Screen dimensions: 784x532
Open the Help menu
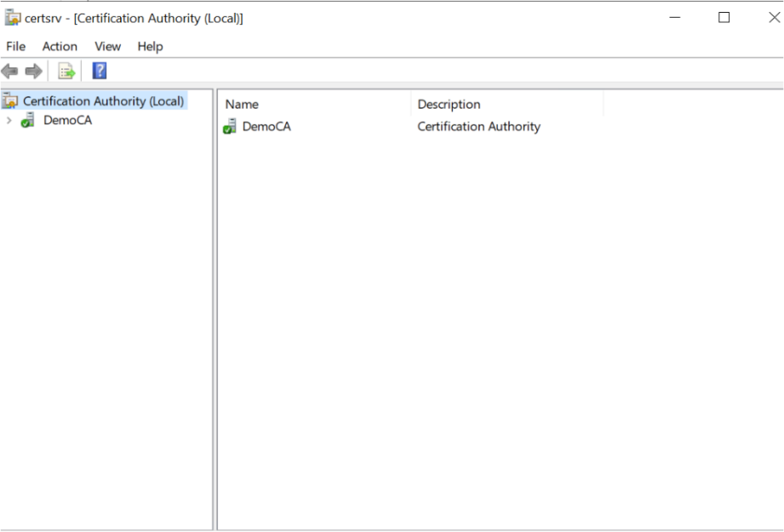(150, 47)
